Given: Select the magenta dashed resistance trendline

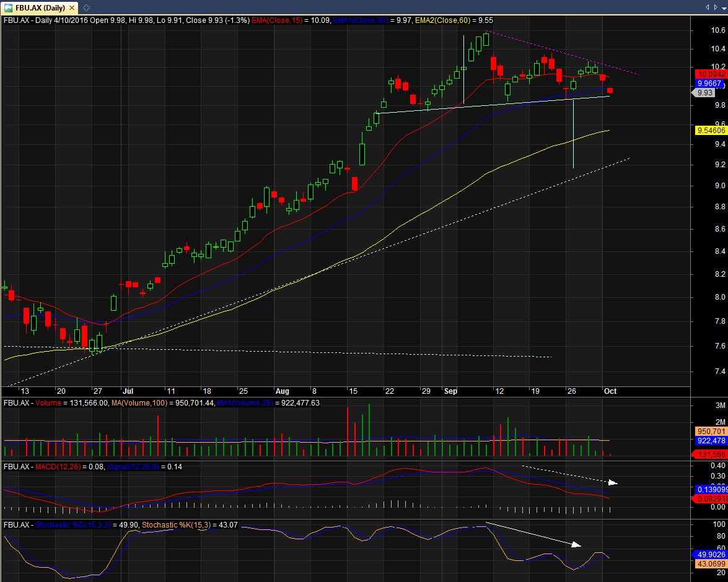Looking at the screenshot, I should [562, 53].
